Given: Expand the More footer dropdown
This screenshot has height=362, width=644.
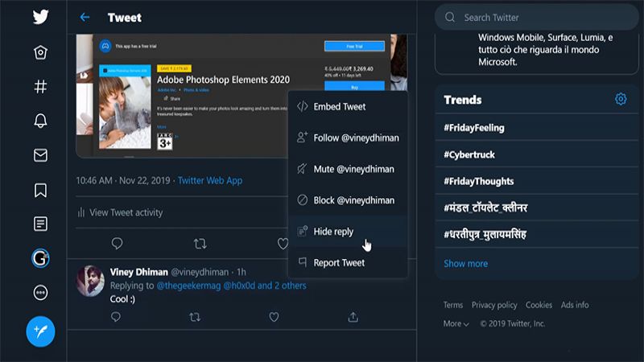Looking at the screenshot, I should (456, 324).
